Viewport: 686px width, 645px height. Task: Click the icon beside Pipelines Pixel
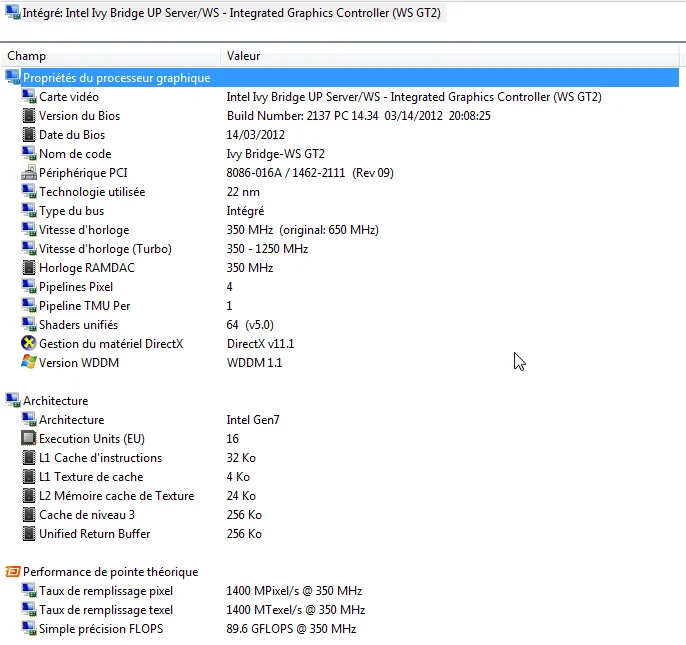point(29,286)
